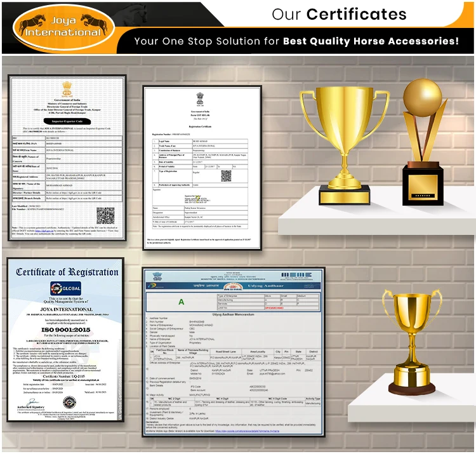The image size is (476, 454).
Task: Click the green 'A' on Udyog Aadhaar certificate
Action: (182, 302)
